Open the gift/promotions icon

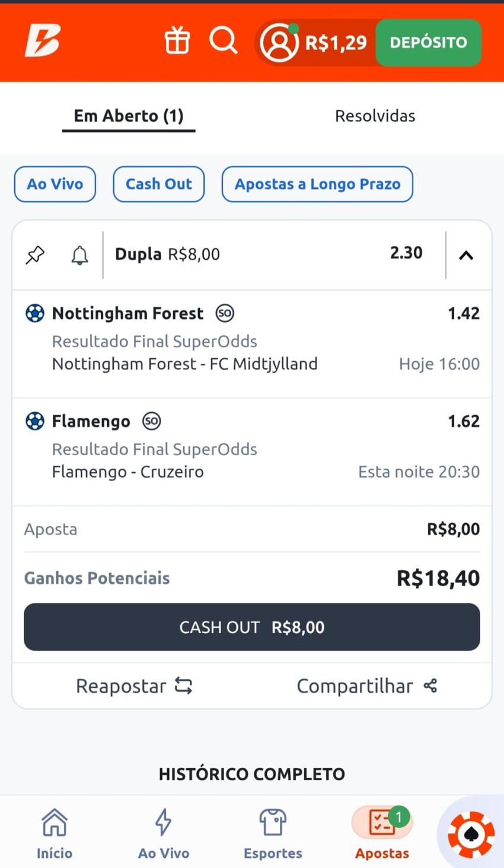click(177, 40)
